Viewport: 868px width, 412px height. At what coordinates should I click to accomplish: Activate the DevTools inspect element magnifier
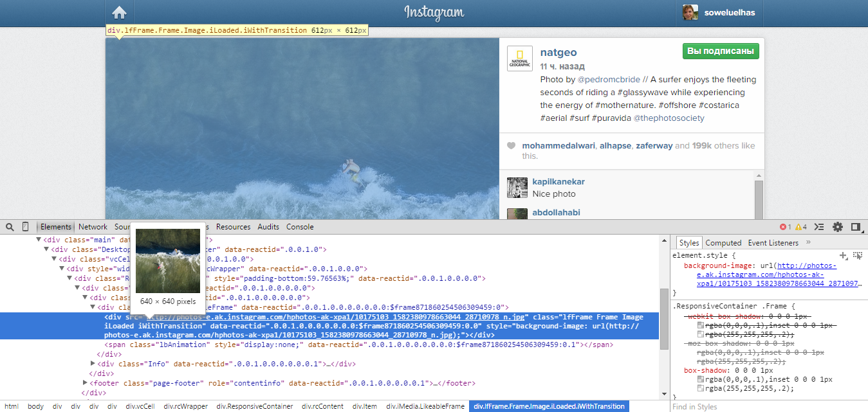click(x=10, y=227)
